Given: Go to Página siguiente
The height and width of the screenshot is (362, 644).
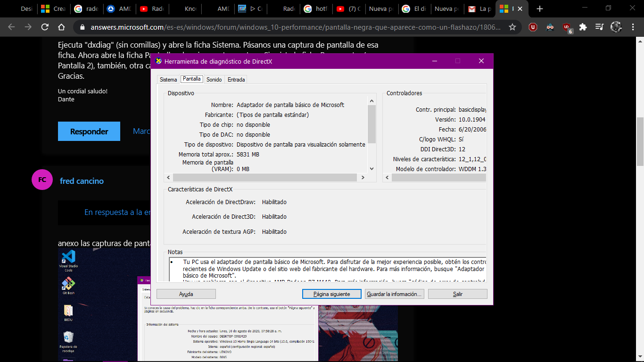Looking at the screenshot, I should click(332, 294).
